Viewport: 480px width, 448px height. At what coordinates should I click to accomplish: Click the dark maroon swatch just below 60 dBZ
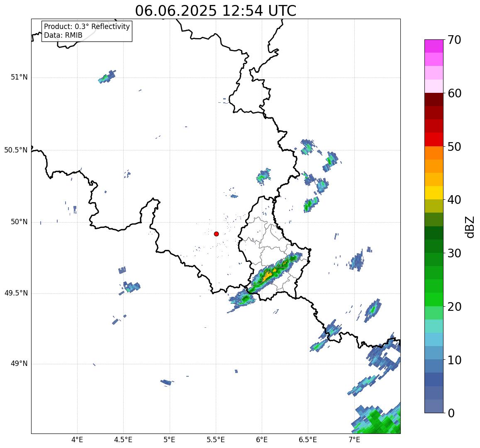click(434, 99)
